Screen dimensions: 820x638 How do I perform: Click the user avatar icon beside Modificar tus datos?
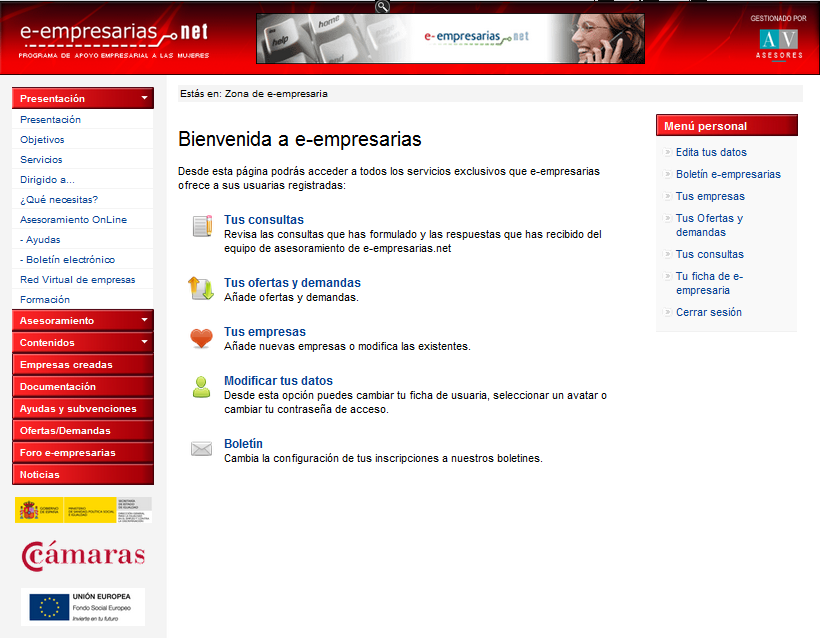(x=201, y=388)
